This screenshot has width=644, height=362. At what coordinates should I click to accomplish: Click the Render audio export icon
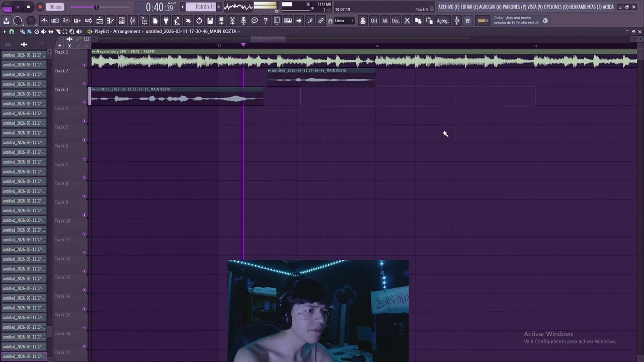click(221, 21)
